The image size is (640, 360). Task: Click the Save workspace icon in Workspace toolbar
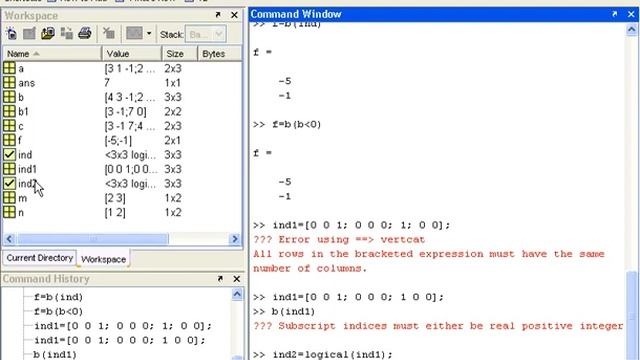[x=67, y=33]
